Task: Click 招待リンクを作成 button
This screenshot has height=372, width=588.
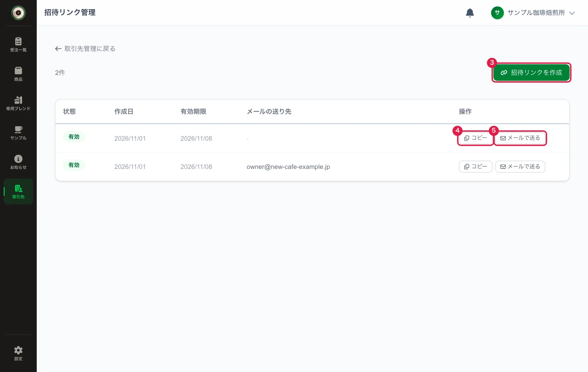Action: point(531,73)
